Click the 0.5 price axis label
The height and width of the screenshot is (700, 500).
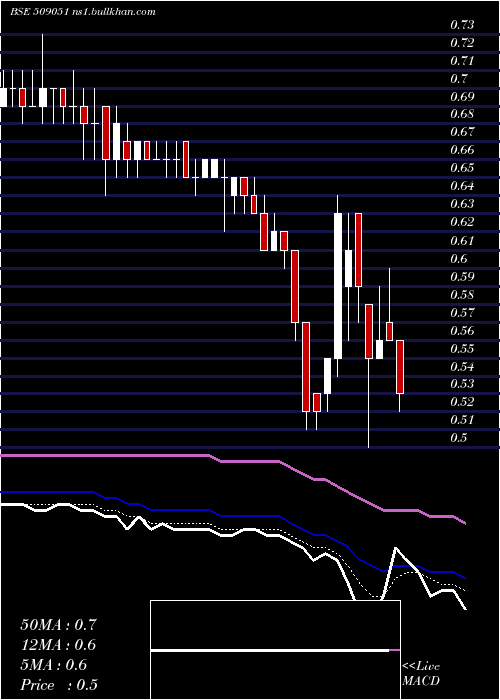click(x=458, y=438)
